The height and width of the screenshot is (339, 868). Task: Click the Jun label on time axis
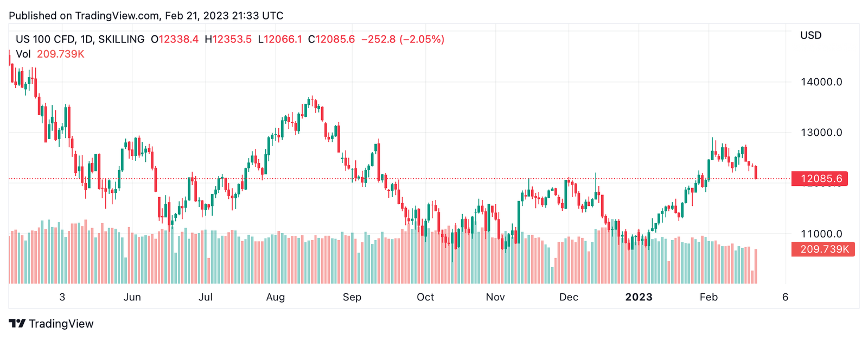[132, 297]
